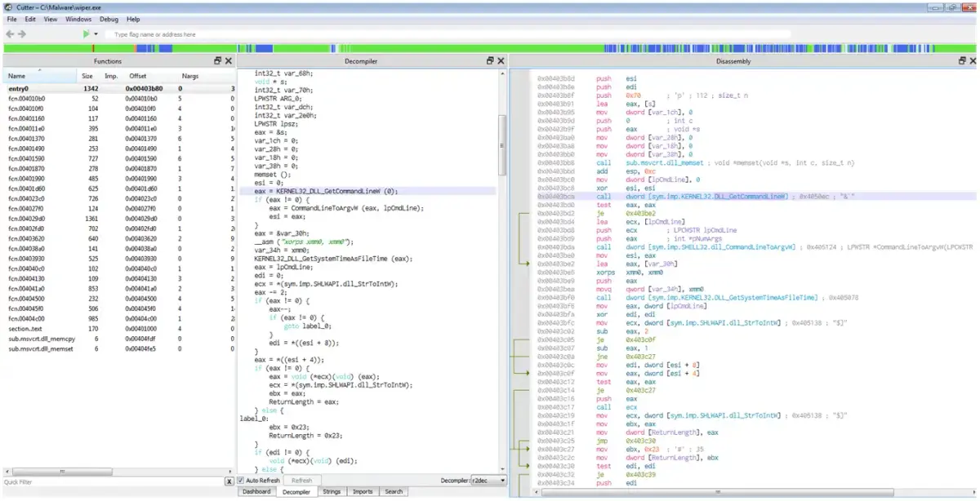The width and height of the screenshot is (980, 501).
Task: Switch to the Dashboard tab
Action: pos(256,491)
